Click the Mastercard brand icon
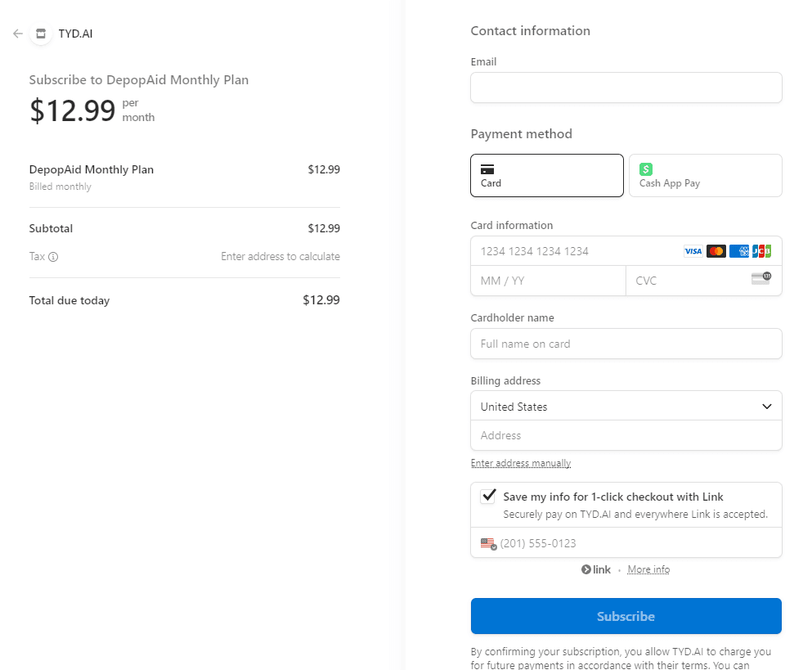Screen dimensions: 812x670 click(716, 251)
